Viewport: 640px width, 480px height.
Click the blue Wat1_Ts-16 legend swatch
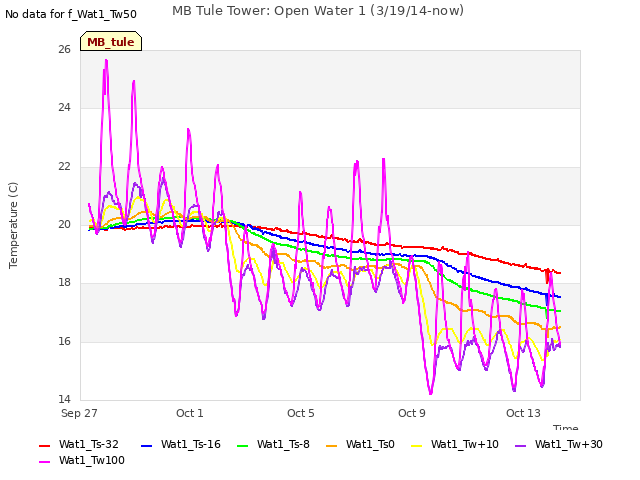coord(147,446)
